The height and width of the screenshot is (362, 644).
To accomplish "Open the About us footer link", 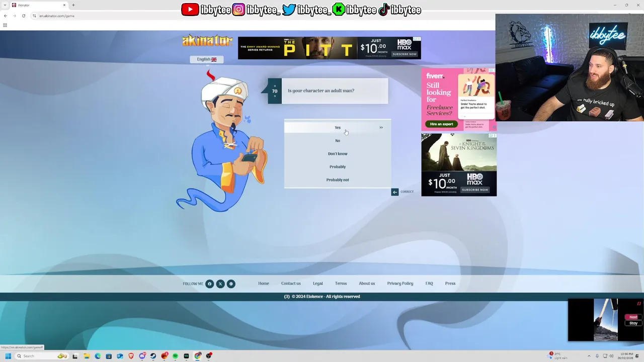I will coord(367,284).
